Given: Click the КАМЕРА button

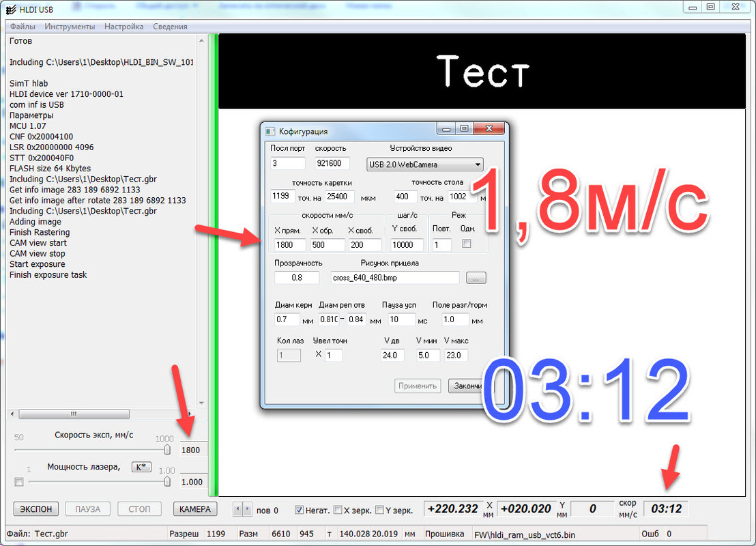Looking at the screenshot, I should pos(194,509).
